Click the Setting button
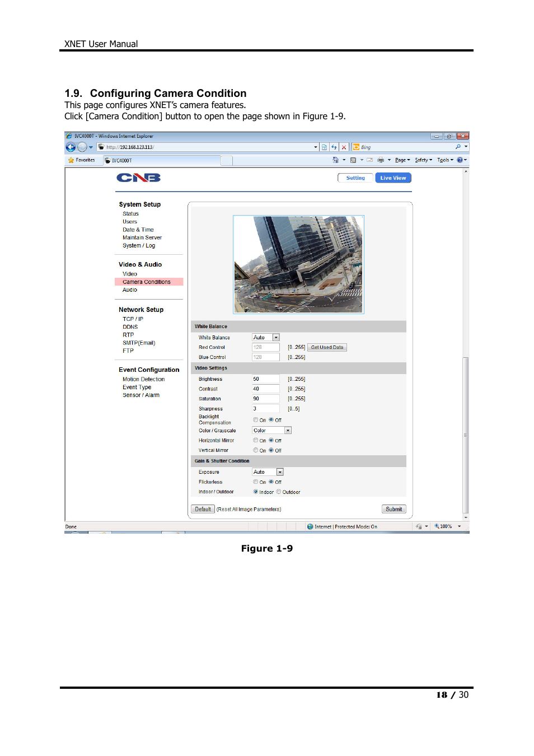 pos(355,178)
